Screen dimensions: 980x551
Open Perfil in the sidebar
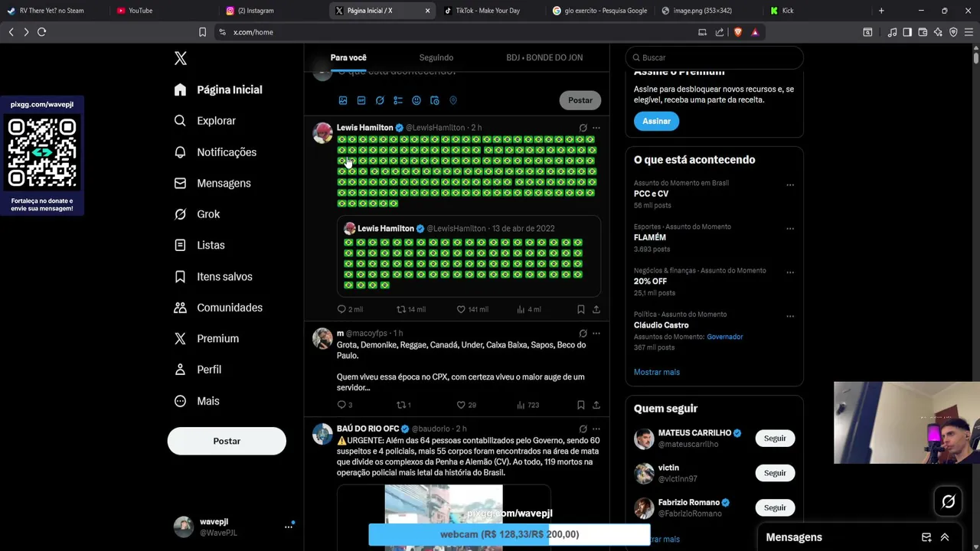point(198,370)
